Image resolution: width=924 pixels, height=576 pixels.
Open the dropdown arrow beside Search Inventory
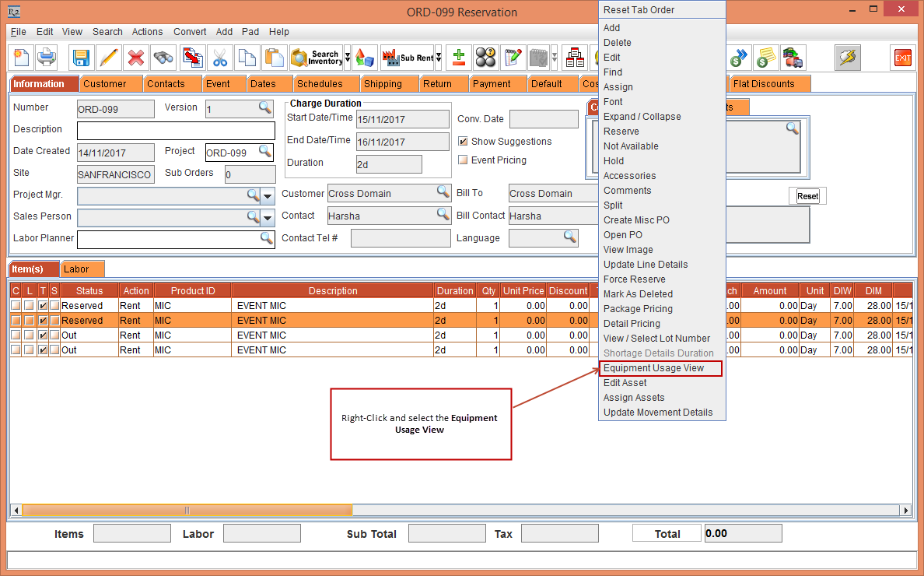[x=348, y=58]
